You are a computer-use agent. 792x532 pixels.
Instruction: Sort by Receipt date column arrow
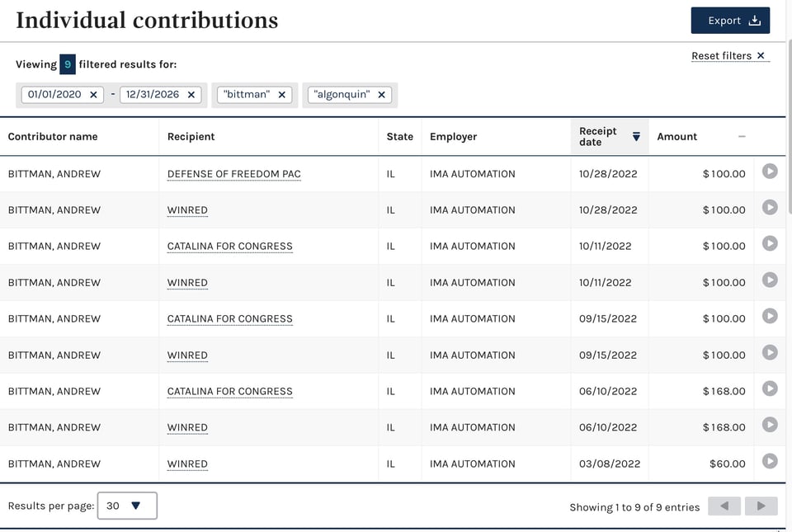pos(636,137)
